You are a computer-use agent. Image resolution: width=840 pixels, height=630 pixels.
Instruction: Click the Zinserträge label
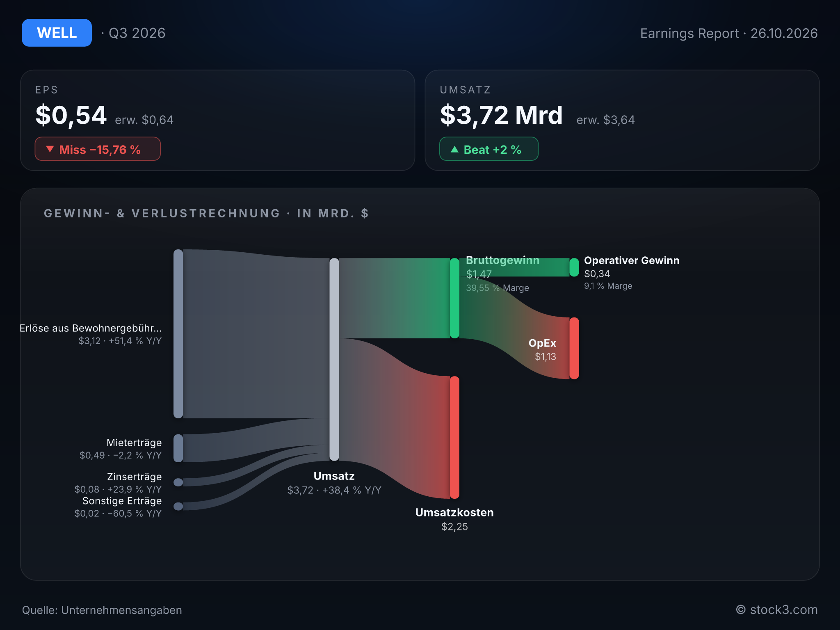click(x=135, y=477)
